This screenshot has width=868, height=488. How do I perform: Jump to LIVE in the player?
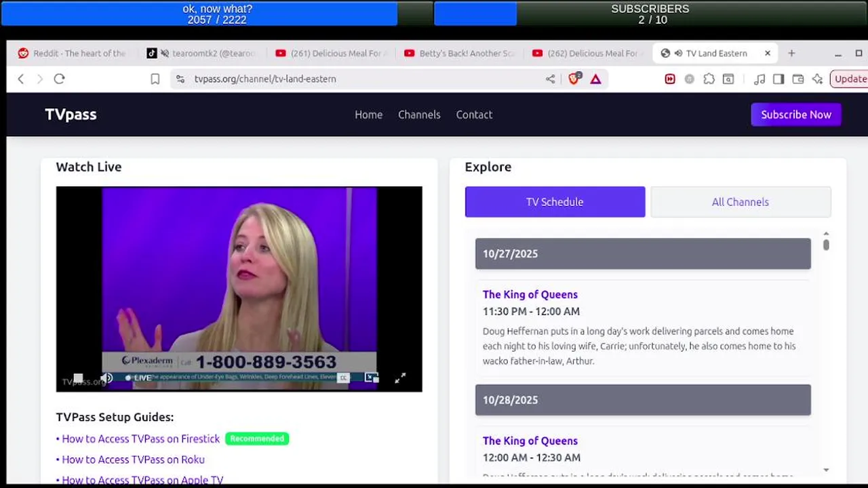pos(138,378)
